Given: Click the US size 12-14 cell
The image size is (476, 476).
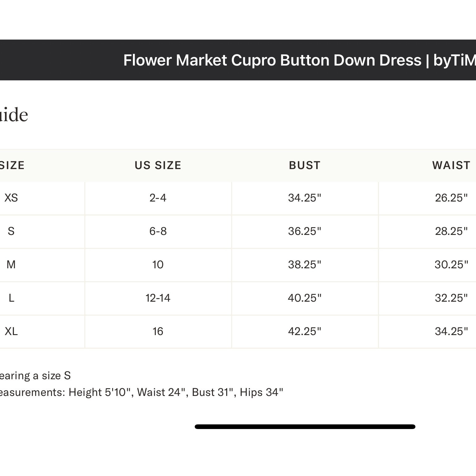Looking at the screenshot, I should 158,298.
